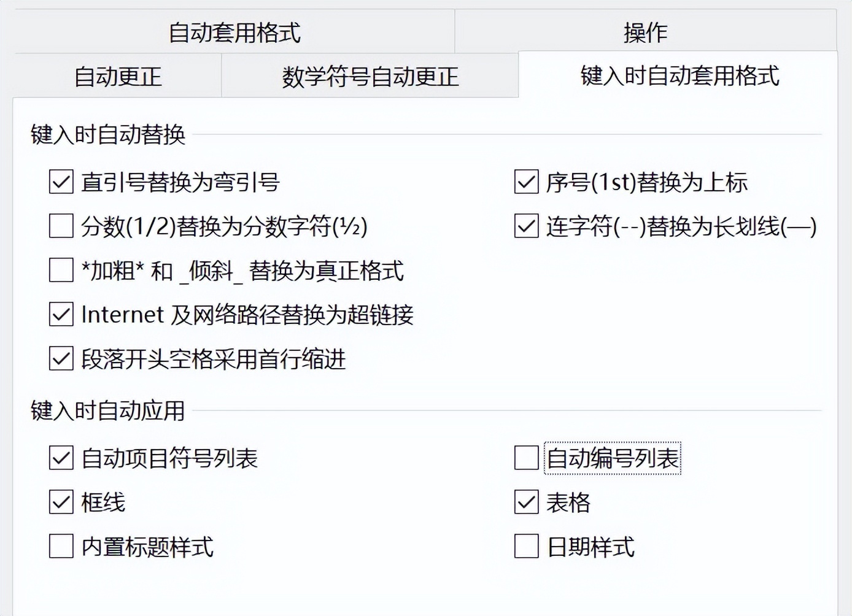
Task: Go to the 数学符号自动更正 tab
Action: tap(370, 77)
